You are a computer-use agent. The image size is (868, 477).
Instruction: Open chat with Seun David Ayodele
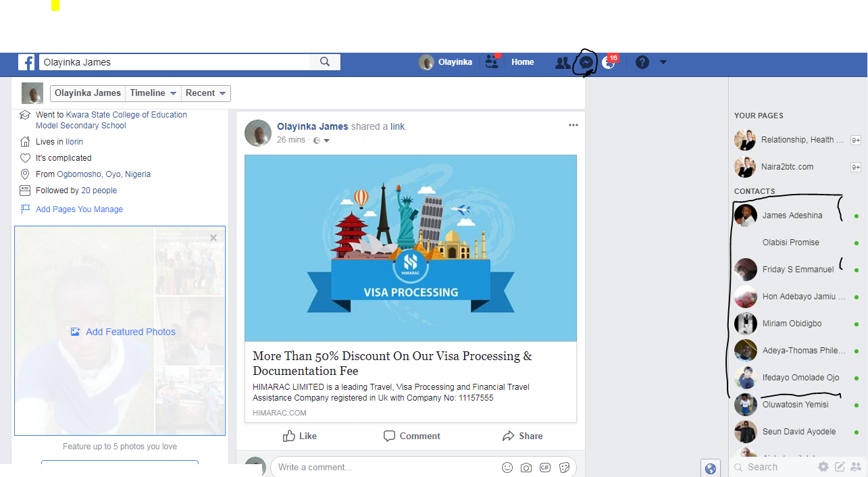click(797, 432)
